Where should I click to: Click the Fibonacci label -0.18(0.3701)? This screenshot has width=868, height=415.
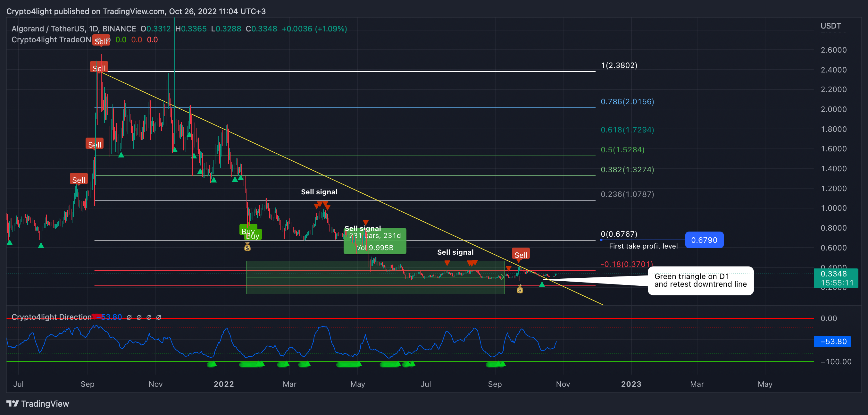point(627,264)
